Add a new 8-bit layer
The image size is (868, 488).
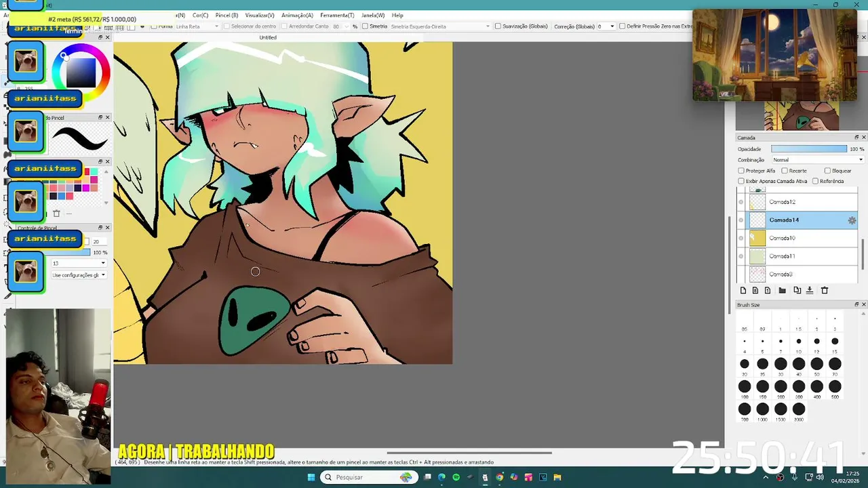click(x=755, y=290)
